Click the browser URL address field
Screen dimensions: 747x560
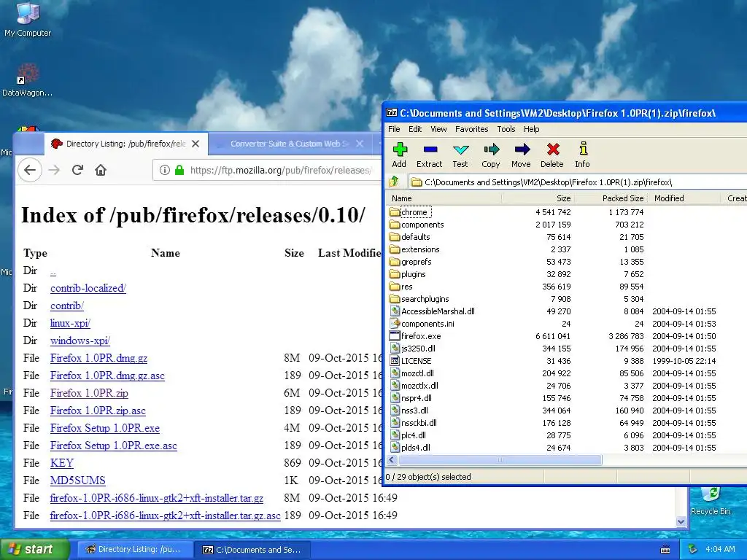click(281, 170)
